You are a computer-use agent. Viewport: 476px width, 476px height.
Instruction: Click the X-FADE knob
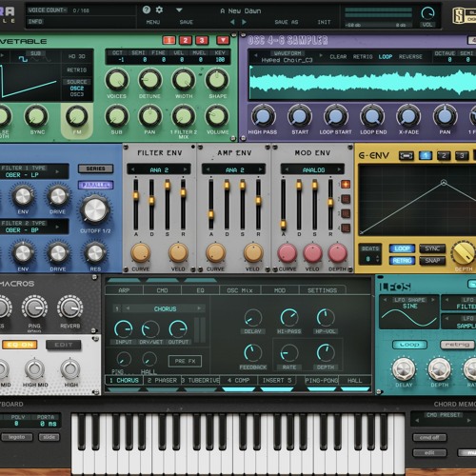coord(408,116)
